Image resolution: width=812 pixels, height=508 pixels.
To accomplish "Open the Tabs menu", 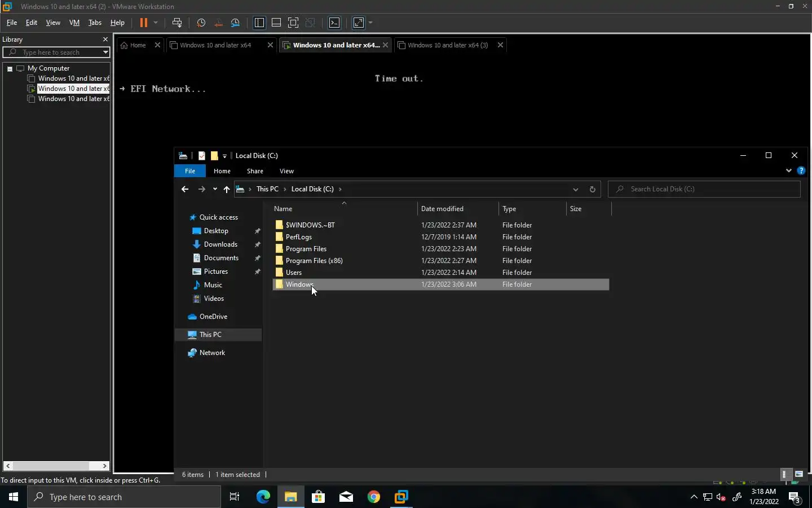I will point(95,23).
